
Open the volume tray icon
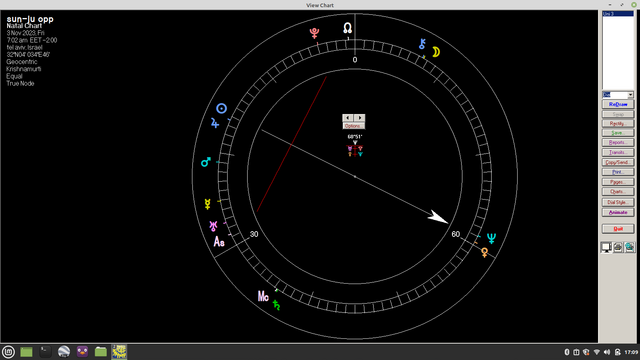(607, 352)
